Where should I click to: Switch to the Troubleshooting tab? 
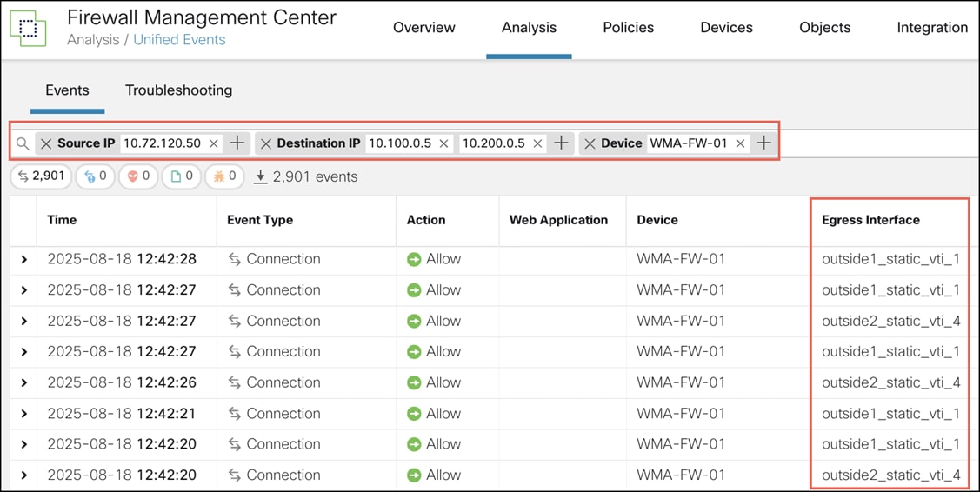[178, 90]
